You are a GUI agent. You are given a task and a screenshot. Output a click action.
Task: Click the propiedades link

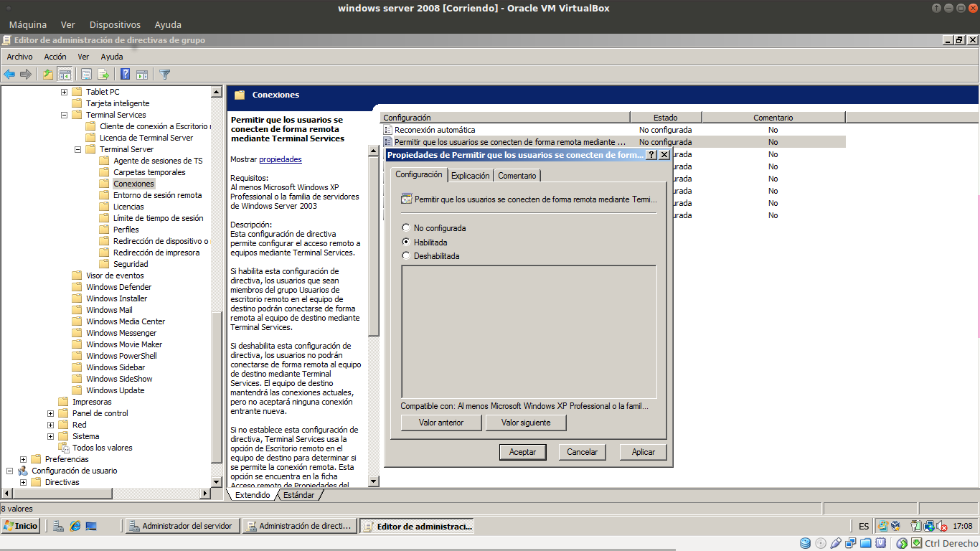tap(280, 159)
